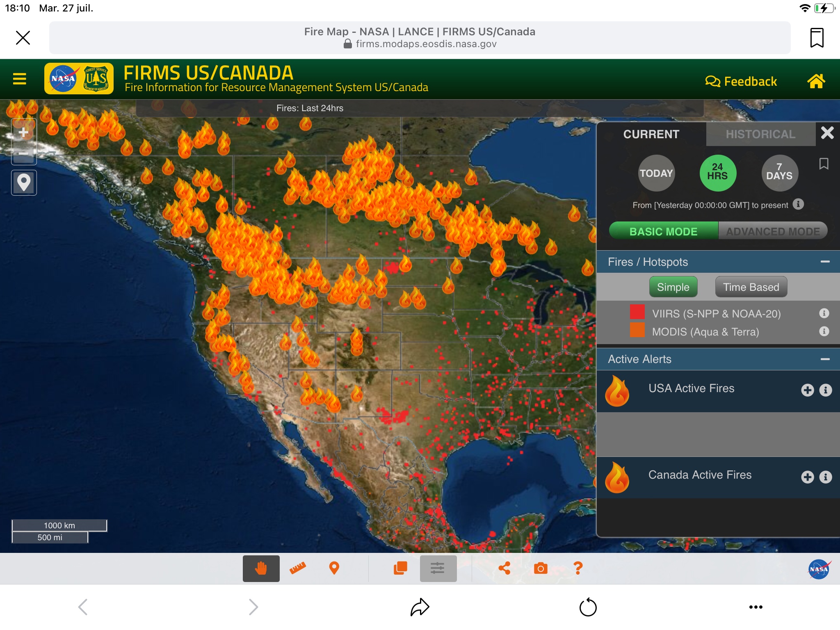Capture screenshot with camera icon
The height and width of the screenshot is (630, 840).
coord(541,568)
